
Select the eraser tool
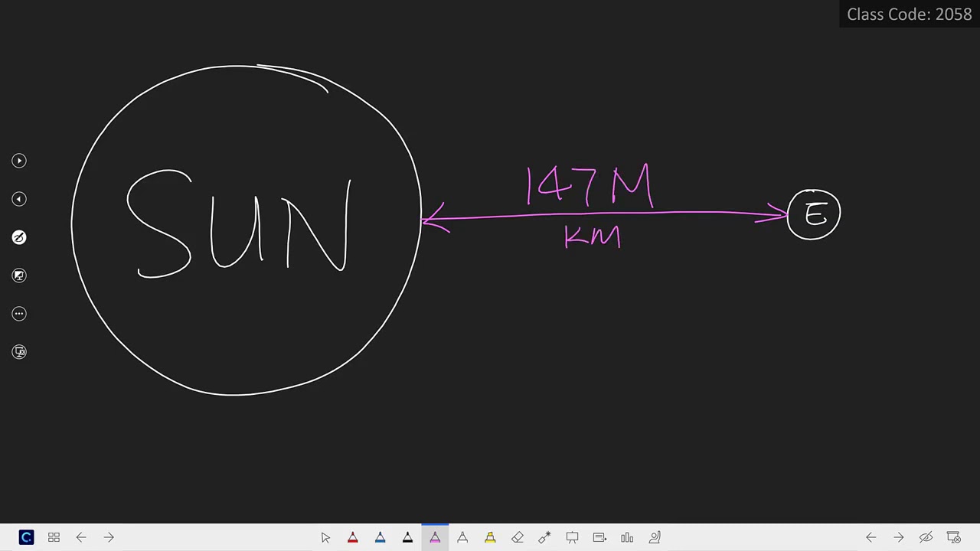(x=518, y=537)
